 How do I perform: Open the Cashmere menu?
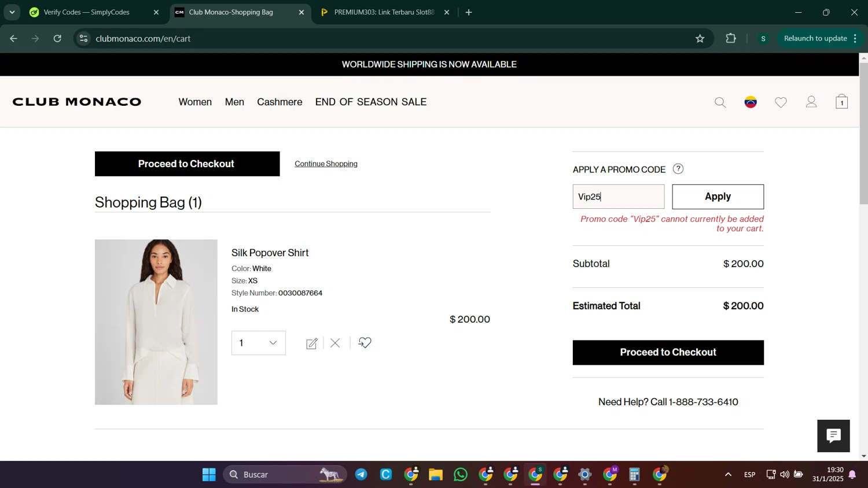[x=279, y=102]
